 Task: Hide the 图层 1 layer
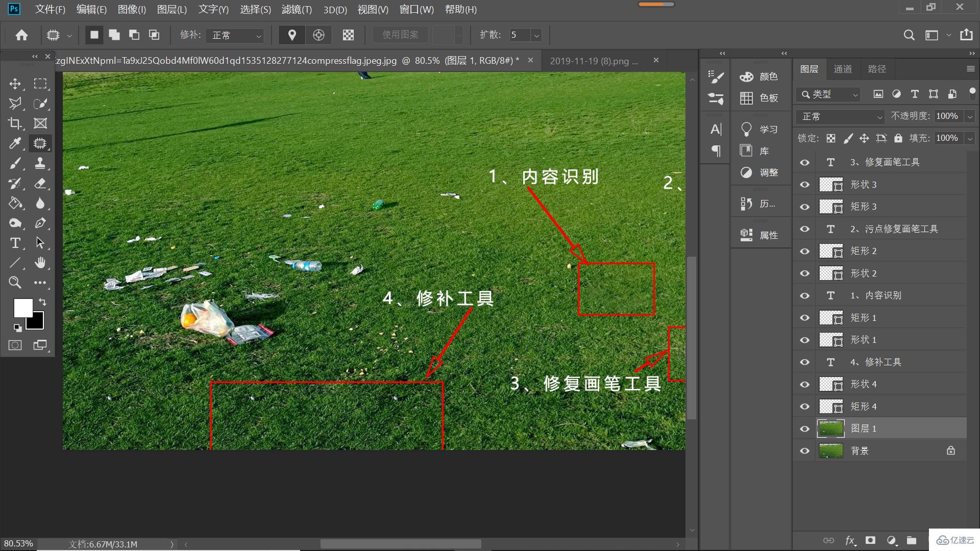click(805, 429)
